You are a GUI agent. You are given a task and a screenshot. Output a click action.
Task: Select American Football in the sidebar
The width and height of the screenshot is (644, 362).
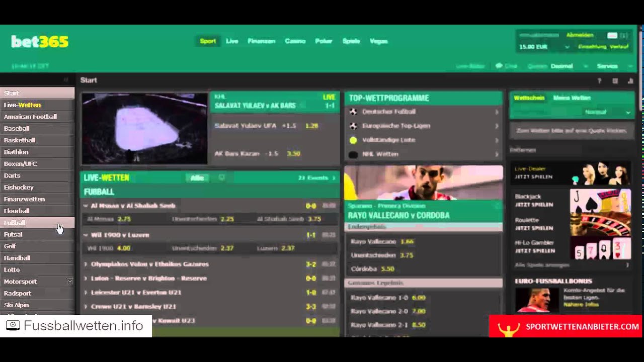coord(37,117)
